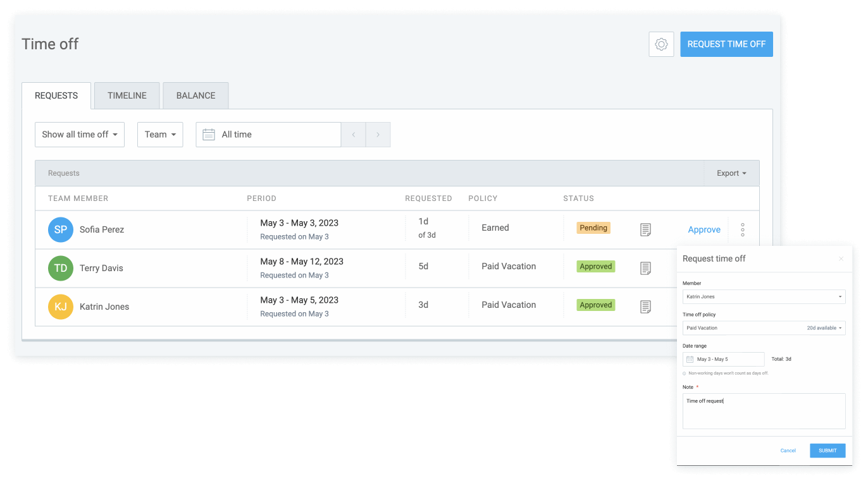The height and width of the screenshot is (481, 868).
Task: Click the calendar icon in the Date range field
Action: coord(691,359)
